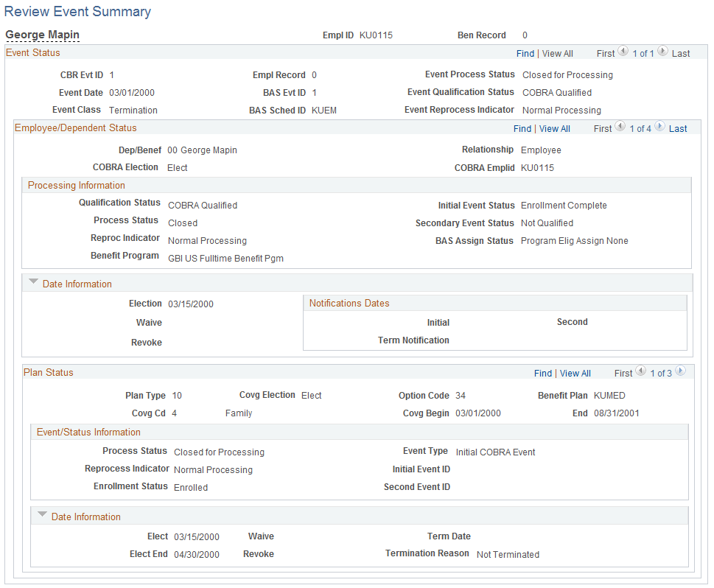Click First in Plan Status header
Screen dimensions: 714x588
point(623,374)
